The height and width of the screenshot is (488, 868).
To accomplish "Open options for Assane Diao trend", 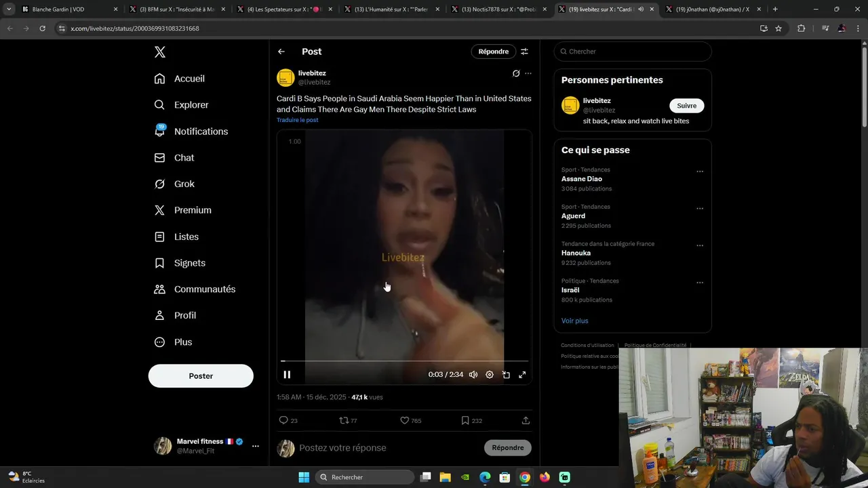I will (x=700, y=171).
